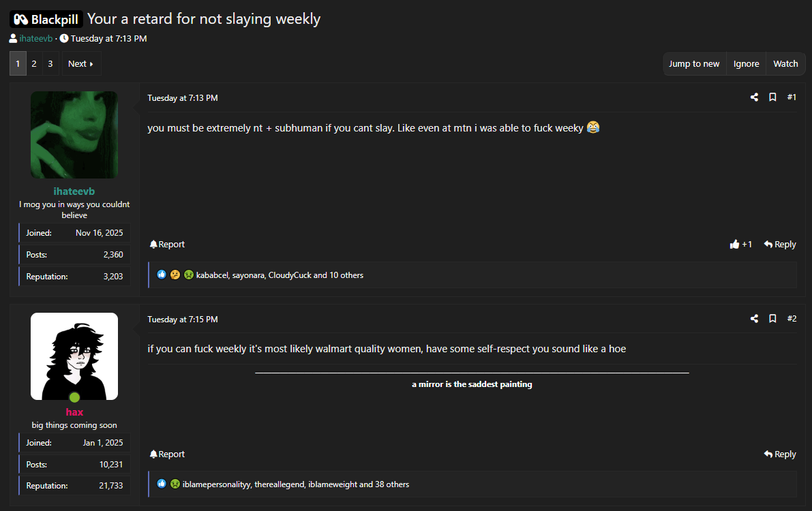
Task: Click the share icon on post #1
Action: click(x=754, y=97)
